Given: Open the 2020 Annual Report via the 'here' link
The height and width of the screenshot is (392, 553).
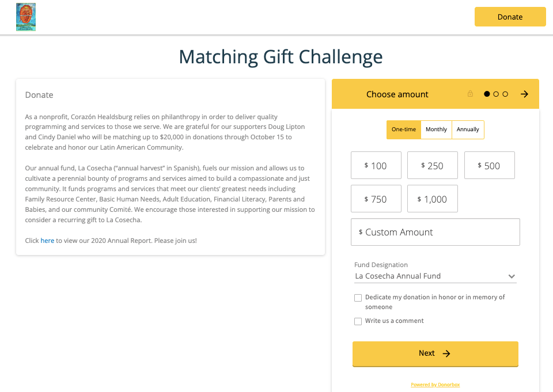Looking at the screenshot, I should (x=47, y=240).
